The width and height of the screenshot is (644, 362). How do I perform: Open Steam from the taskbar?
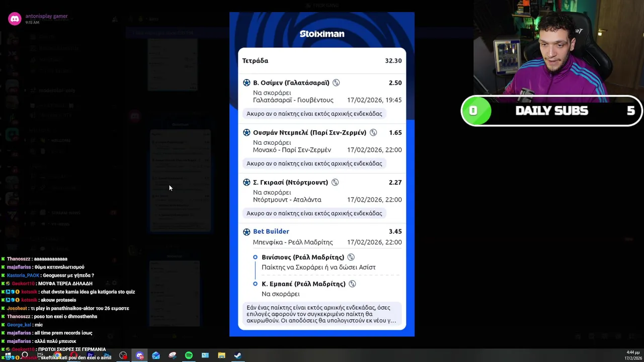pos(237,355)
